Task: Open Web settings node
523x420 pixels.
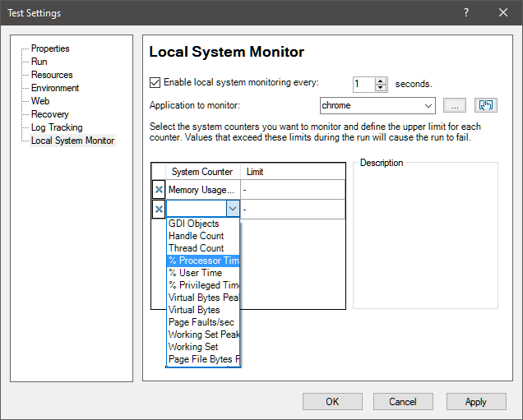Action: click(x=40, y=101)
